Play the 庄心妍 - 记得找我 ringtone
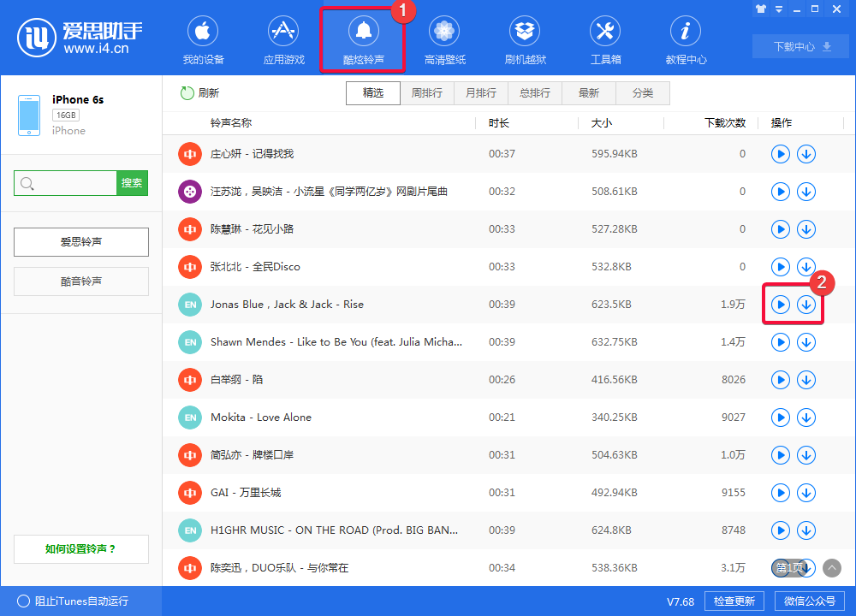Screen dimensions: 856x616 (x=780, y=154)
